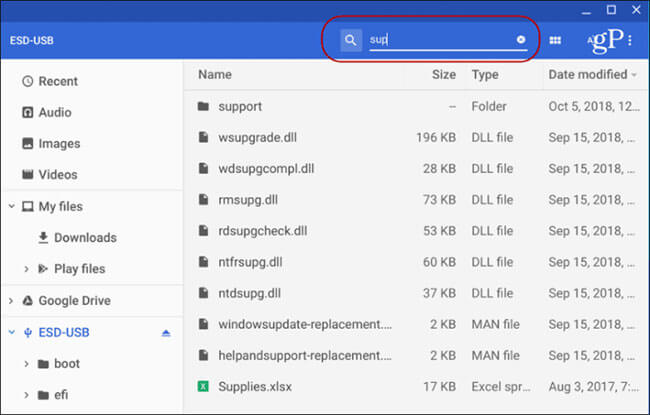Open Recent files in sidebar

pyautogui.click(x=58, y=81)
